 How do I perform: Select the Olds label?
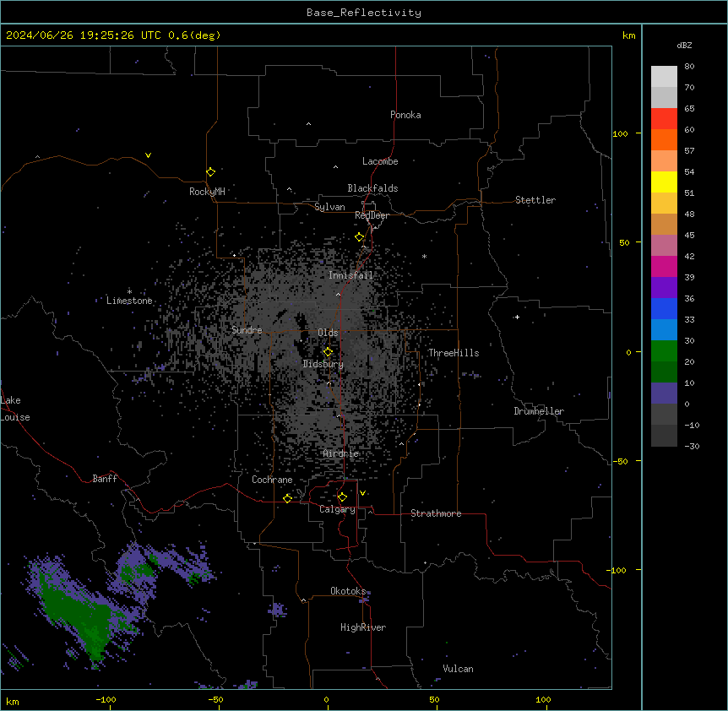click(328, 333)
